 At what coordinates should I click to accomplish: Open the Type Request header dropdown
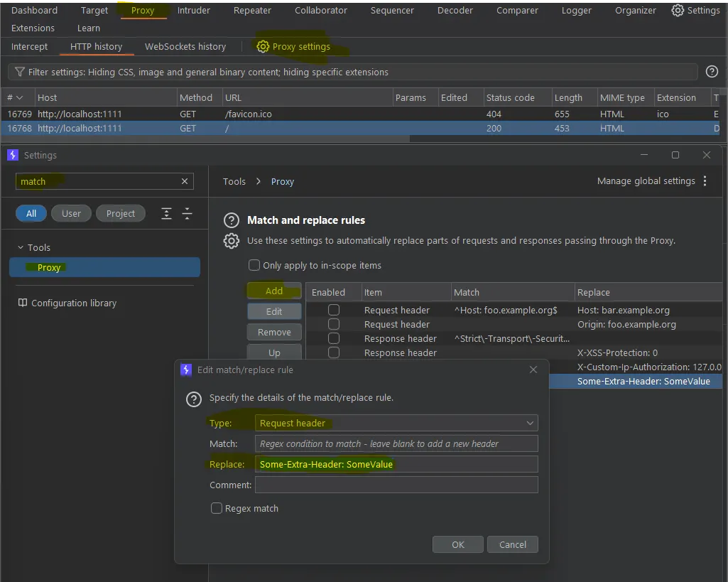pyautogui.click(x=396, y=423)
